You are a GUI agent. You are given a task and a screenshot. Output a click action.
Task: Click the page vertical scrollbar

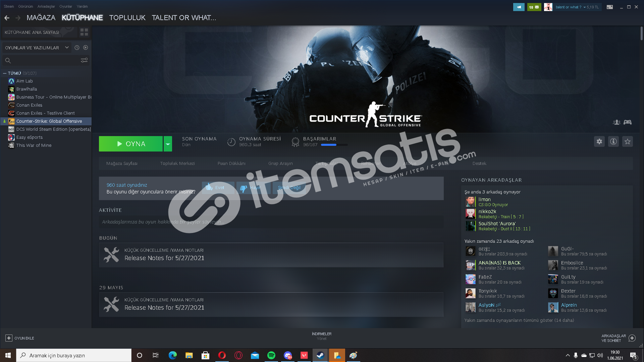point(641,34)
